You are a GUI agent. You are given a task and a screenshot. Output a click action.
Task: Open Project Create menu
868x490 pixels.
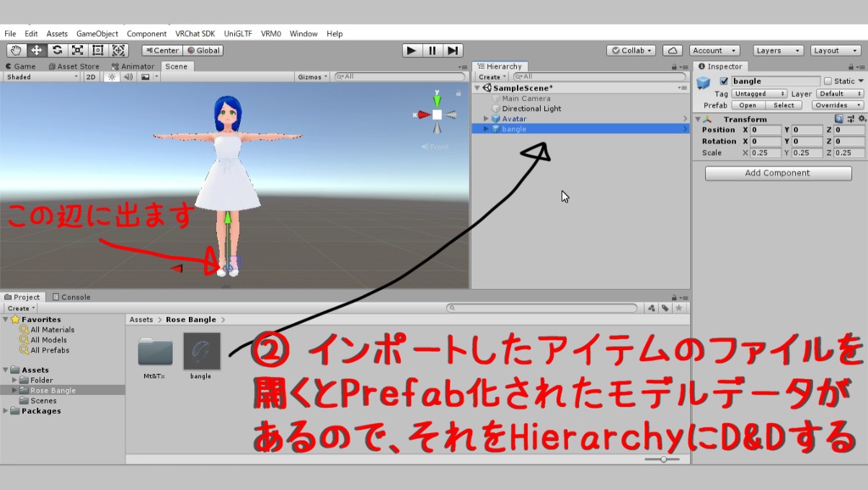21,309
